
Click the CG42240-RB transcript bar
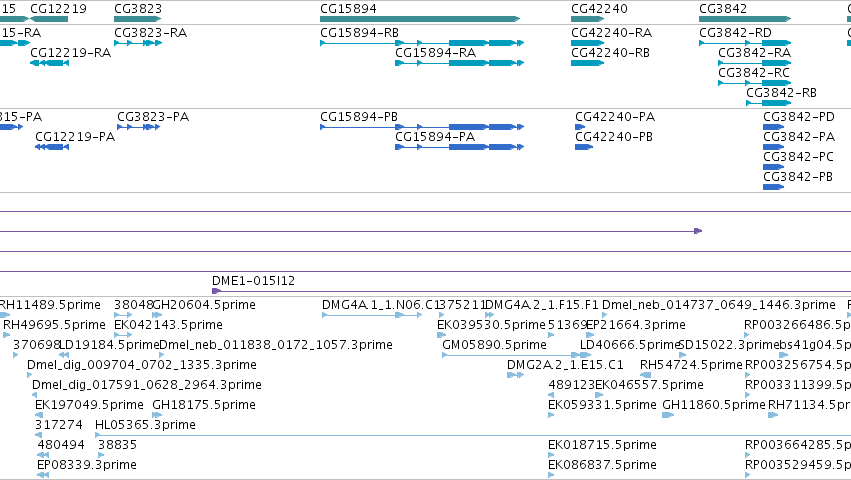587,63
